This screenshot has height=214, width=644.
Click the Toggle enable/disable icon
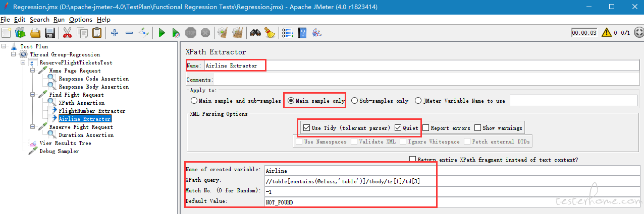click(x=144, y=33)
